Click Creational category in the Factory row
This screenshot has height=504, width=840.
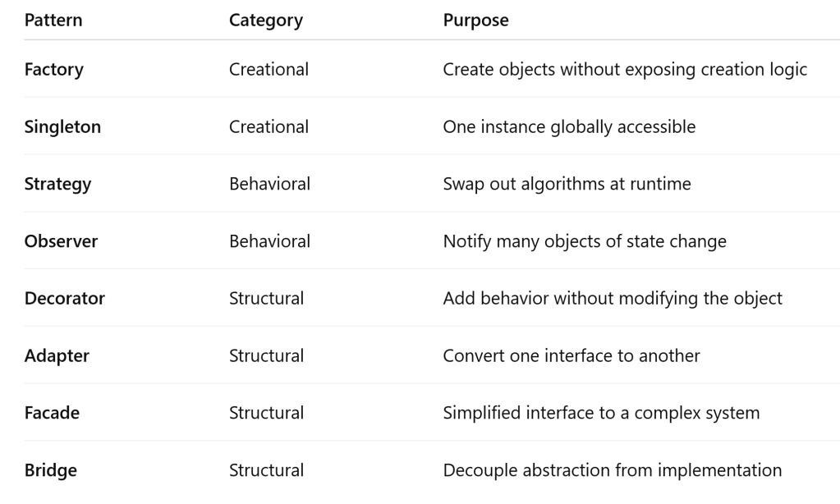click(x=269, y=70)
